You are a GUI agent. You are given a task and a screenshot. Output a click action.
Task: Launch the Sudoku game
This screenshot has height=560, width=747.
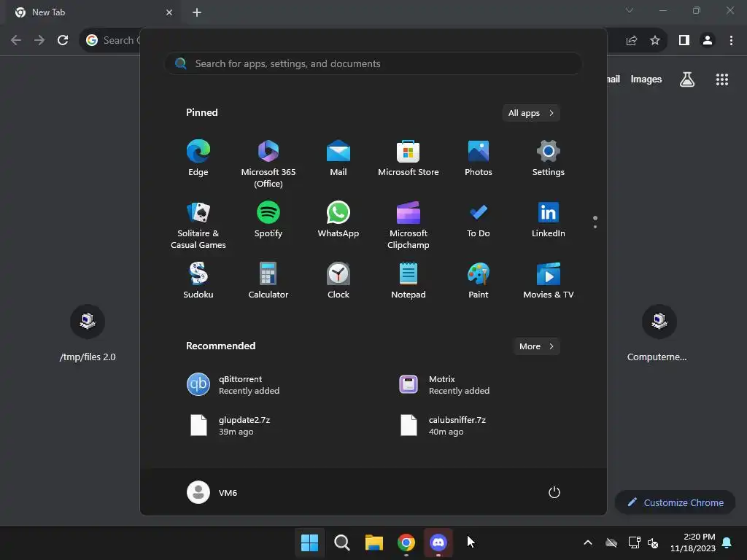click(x=198, y=281)
